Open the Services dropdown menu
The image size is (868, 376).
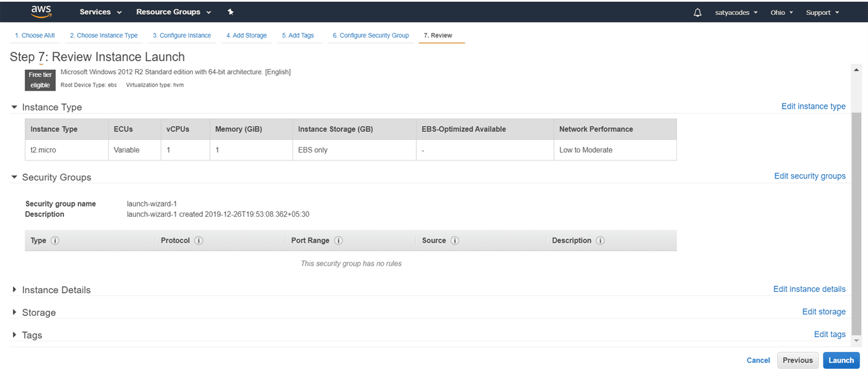[x=100, y=12]
